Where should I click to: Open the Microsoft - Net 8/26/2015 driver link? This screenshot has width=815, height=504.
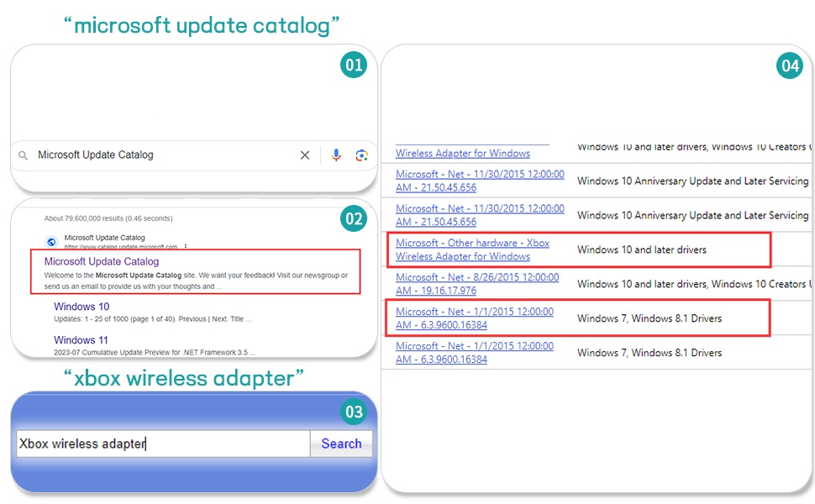(x=479, y=283)
